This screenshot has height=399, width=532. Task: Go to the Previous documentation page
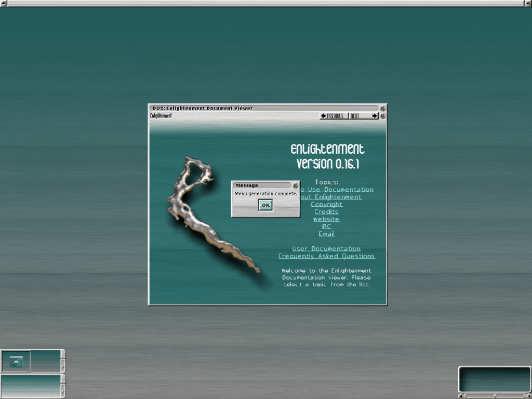pyautogui.click(x=334, y=116)
